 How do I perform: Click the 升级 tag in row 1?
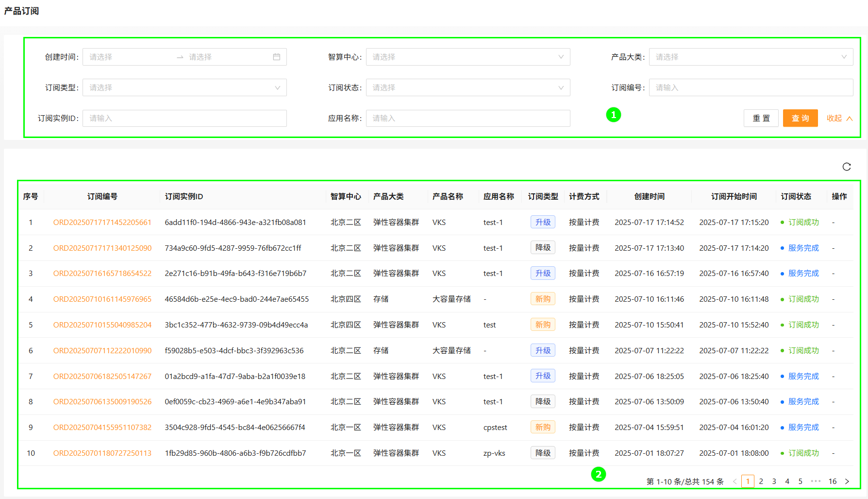click(543, 222)
